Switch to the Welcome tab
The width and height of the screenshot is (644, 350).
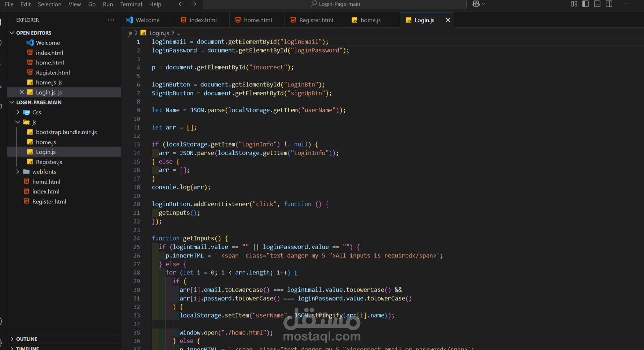(148, 20)
